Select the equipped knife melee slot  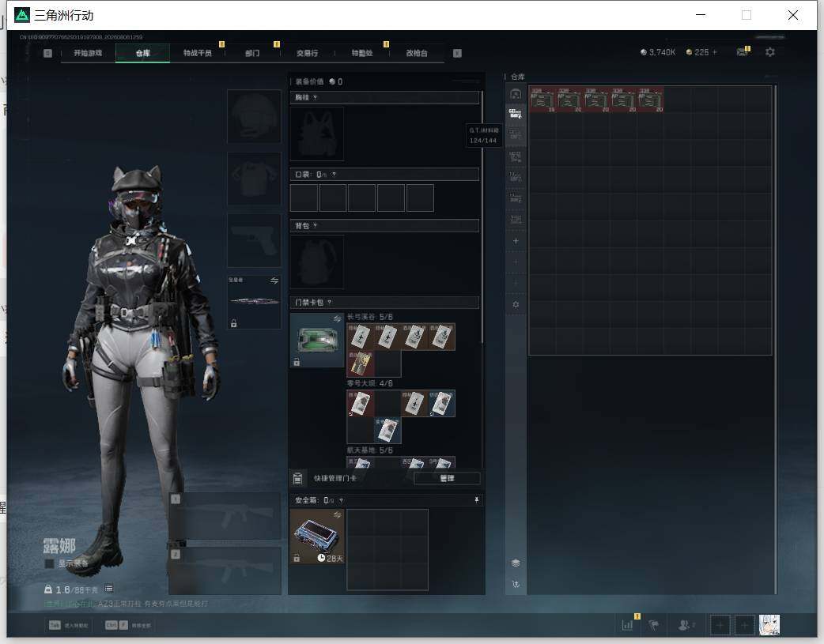[254, 302]
